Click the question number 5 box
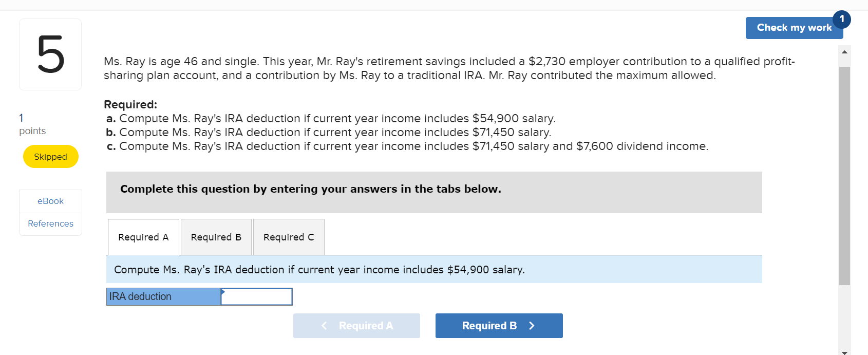This screenshot has height=355, width=868. (x=50, y=54)
